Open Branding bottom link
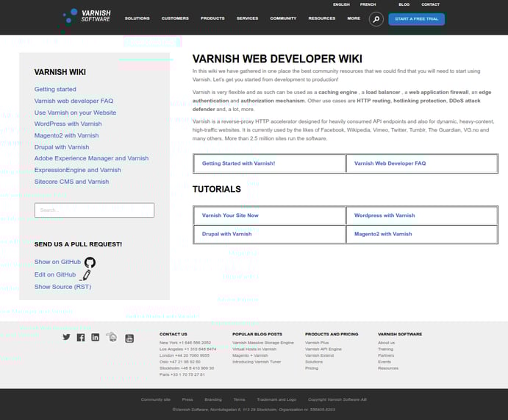The width and height of the screenshot is (508, 420). pyautogui.click(x=213, y=399)
